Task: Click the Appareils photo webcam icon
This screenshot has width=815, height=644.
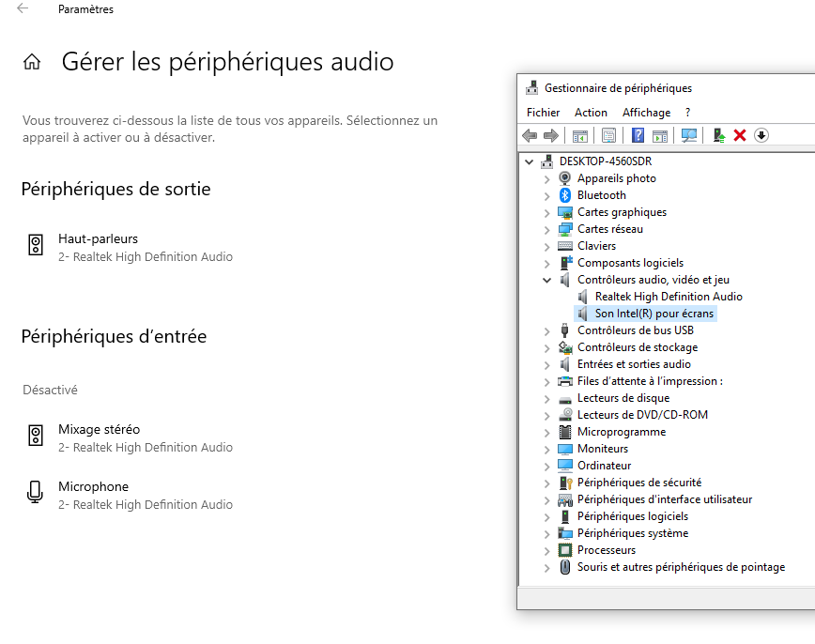Action: 565,178
